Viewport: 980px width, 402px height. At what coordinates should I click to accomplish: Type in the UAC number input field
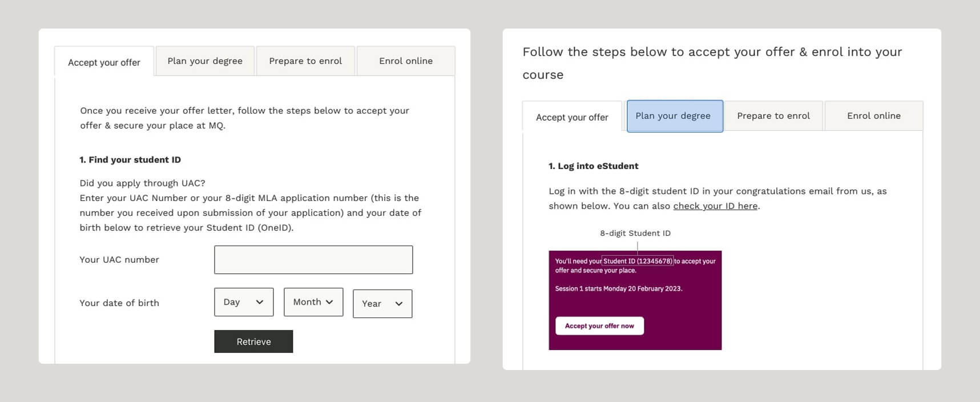pos(313,260)
